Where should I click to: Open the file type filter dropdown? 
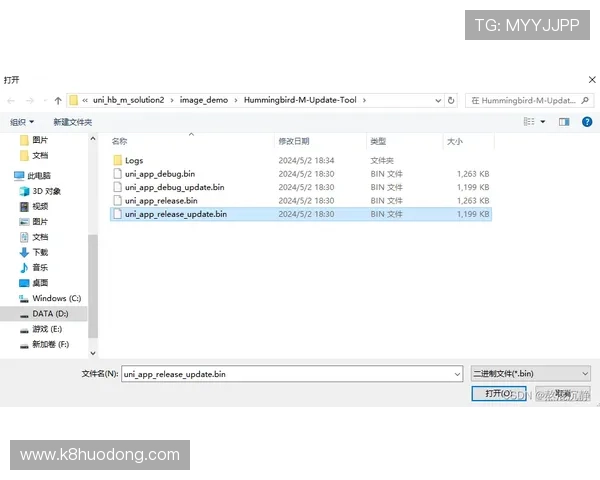530,373
